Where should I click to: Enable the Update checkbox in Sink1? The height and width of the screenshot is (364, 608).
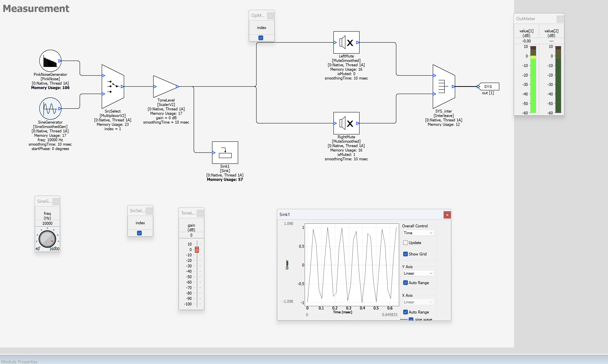(405, 243)
